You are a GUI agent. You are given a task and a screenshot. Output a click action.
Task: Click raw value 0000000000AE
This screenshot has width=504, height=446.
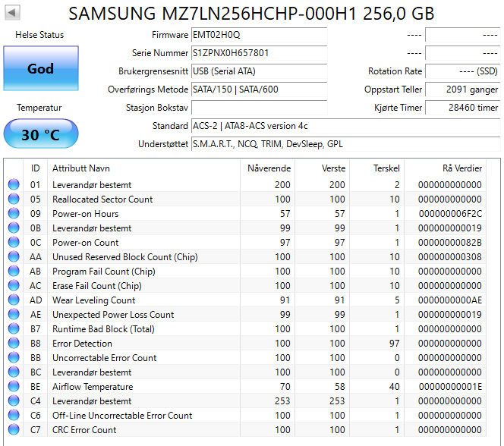(x=450, y=300)
